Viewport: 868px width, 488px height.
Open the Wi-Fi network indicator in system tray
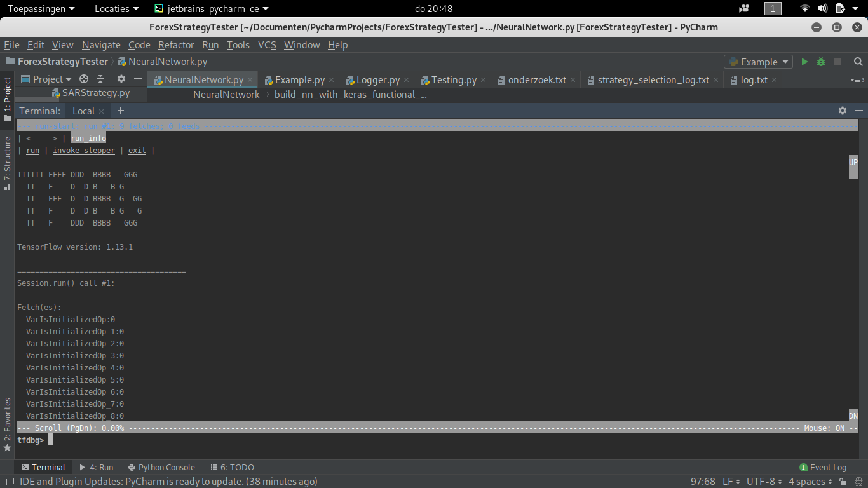point(805,8)
